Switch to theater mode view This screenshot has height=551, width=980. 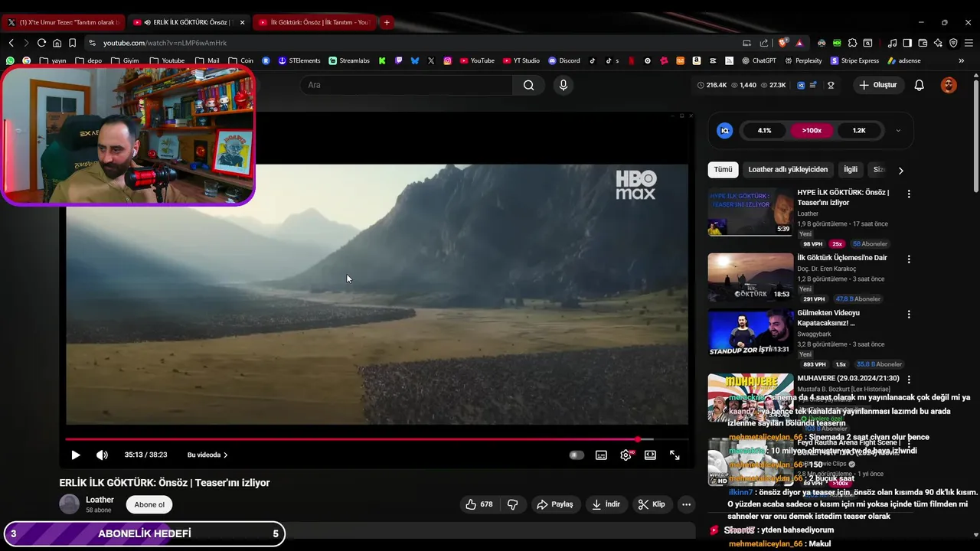pyautogui.click(x=650, y=455)
